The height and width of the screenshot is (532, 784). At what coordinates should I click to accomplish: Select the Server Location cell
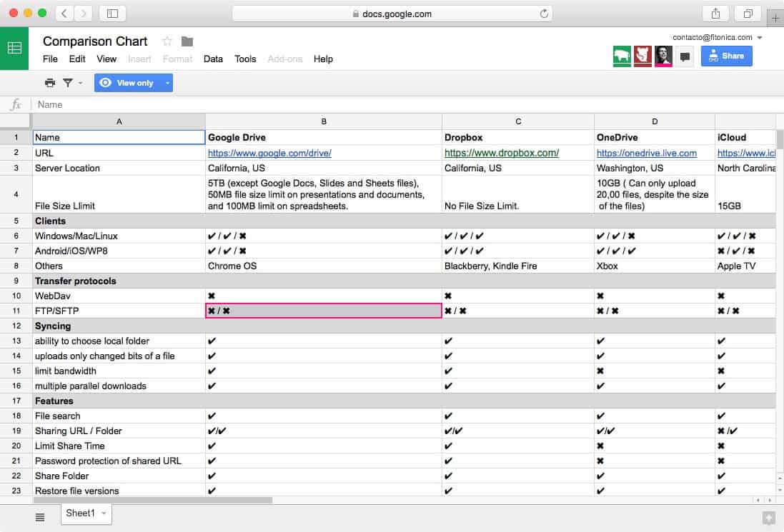pos(119,168)
